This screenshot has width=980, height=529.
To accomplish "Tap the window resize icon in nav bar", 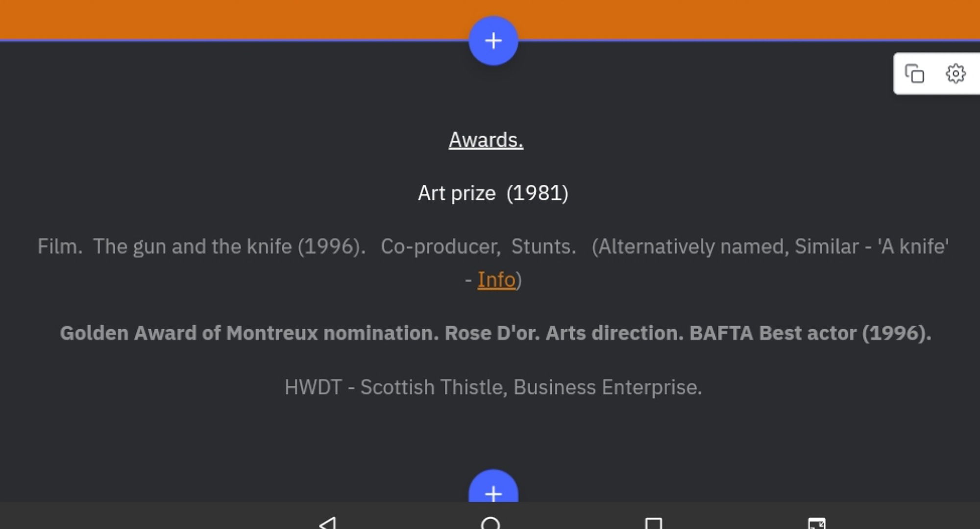I will (x=817, y=523).
